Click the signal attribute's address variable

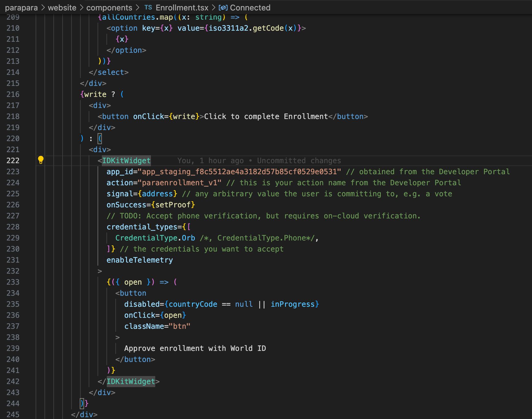157,194
